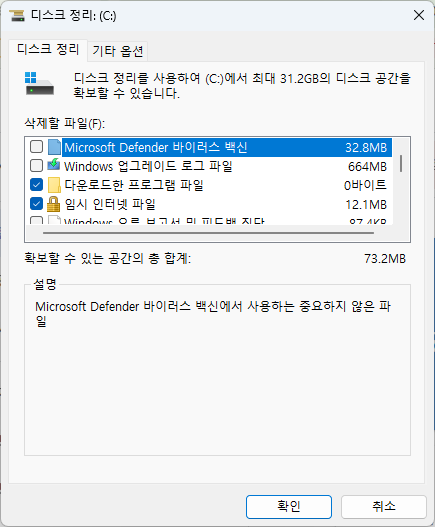Click the Disk Cleanup title bar icon
The width and height of the screenshot is (435, 527).
[17, 15]
